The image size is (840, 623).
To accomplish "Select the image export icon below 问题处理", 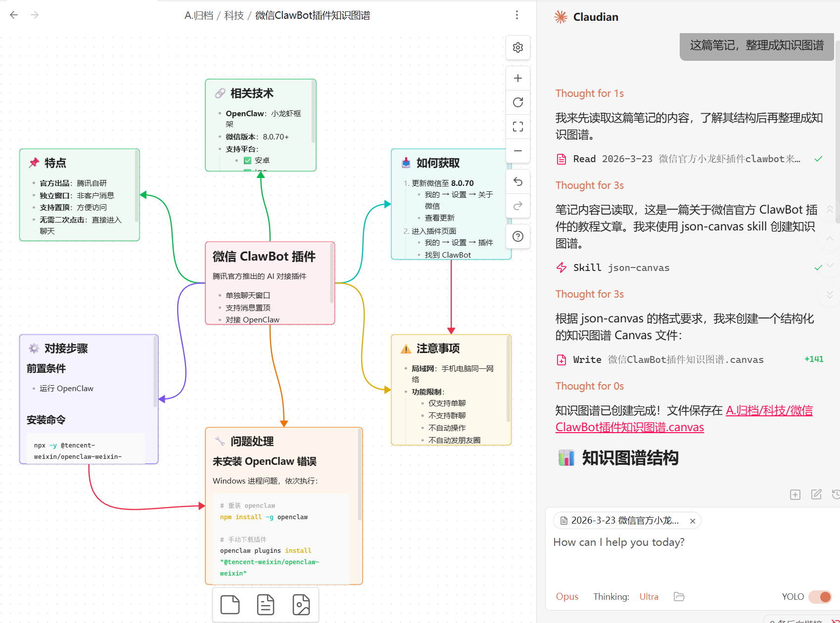I will 301,604.
